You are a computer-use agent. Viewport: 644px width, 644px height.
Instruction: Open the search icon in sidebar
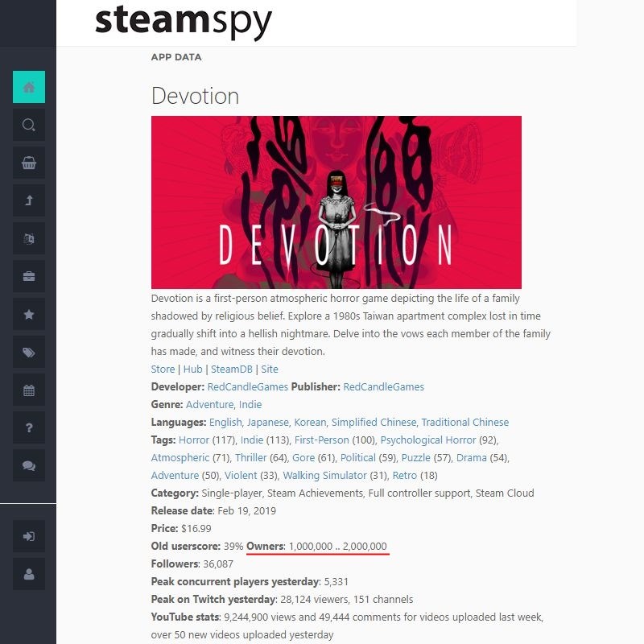pyautogui.click(x=29, y=125)
